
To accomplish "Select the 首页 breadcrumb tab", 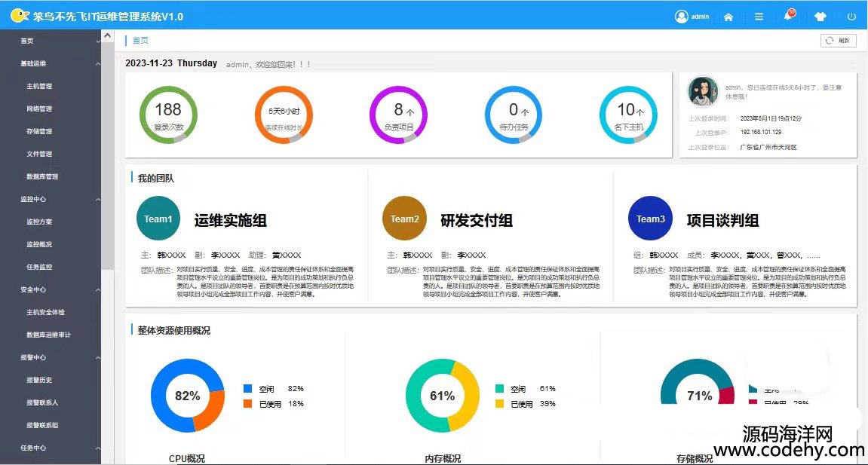I will 140,41.
